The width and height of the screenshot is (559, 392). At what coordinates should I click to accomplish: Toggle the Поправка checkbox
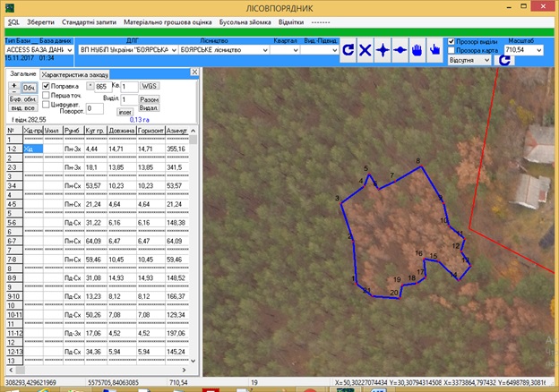[47, 86]
